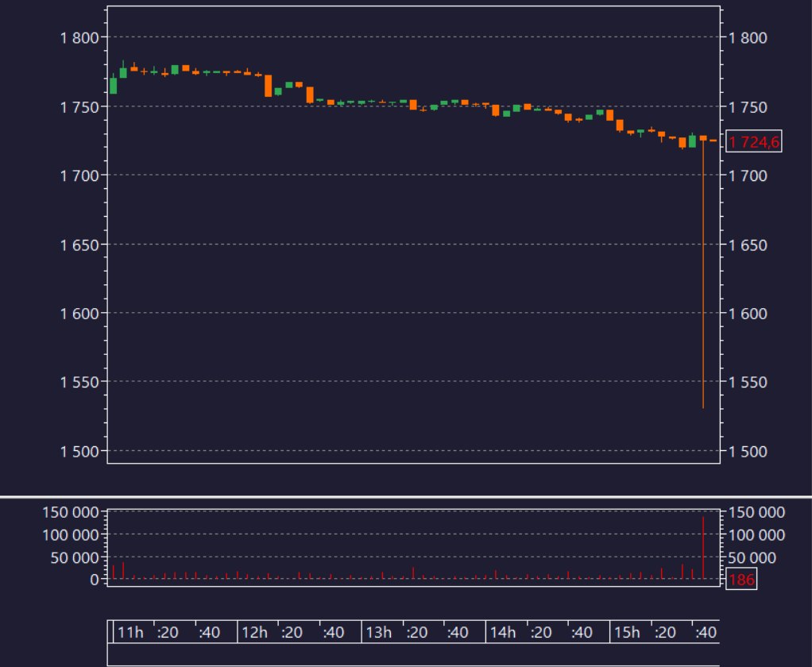The width and height of the screenshot is (812, 667).
Task: Click the 50 000 label on left volume axis
Action: pyautogui.click(x=75, y=557)
